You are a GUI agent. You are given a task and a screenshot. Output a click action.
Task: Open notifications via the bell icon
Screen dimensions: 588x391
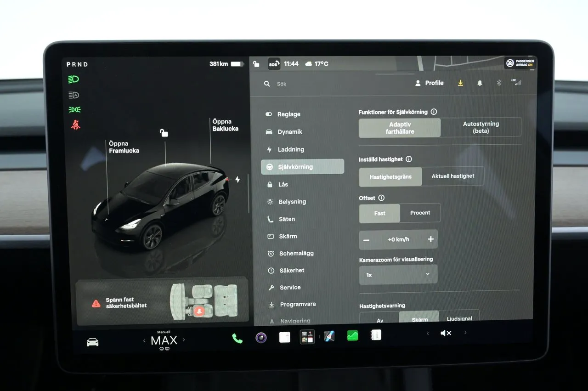click(x=480, y=83)
